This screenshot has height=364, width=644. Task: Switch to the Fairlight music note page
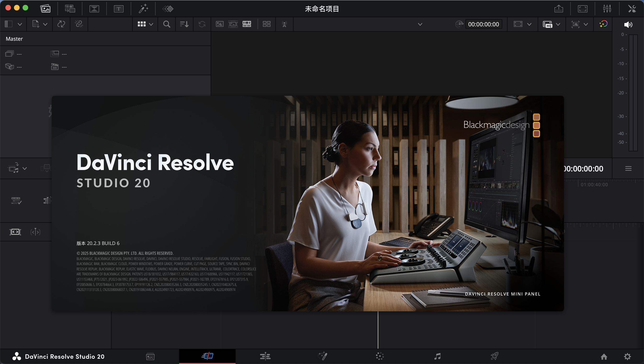click(x=437, y=356)
